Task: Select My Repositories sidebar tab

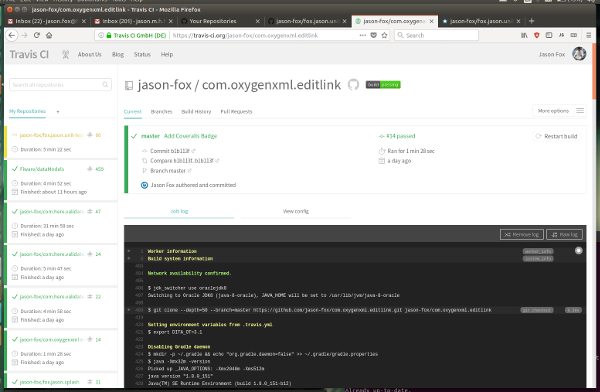Action: point(27,111)
